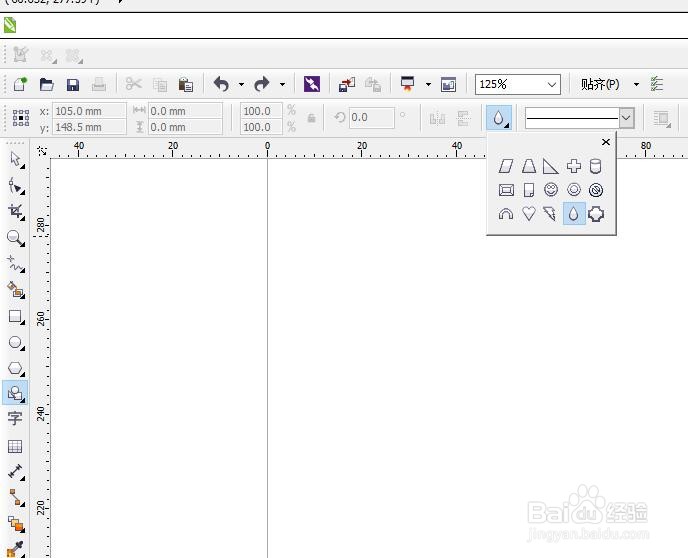Click the application launcher icon

(408, 83)
